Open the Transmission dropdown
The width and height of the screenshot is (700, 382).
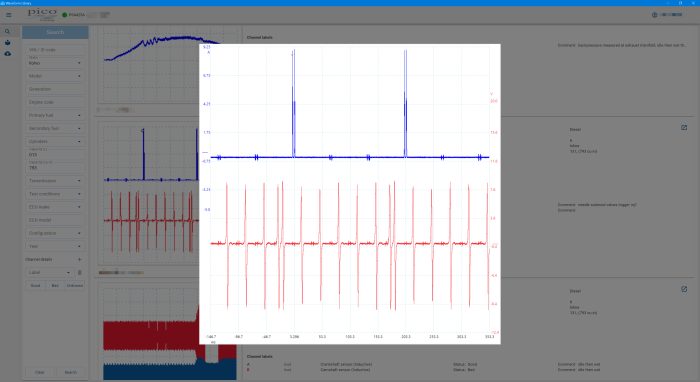tap(55, 181)
